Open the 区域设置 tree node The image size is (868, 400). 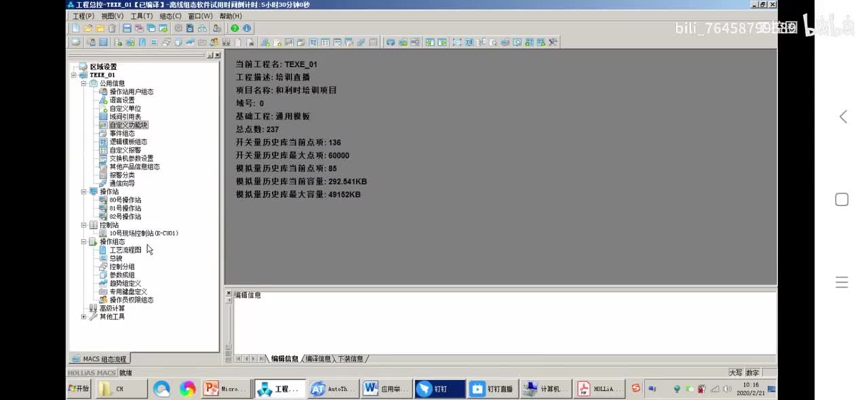pyautogui.click(x=103, y=67)
